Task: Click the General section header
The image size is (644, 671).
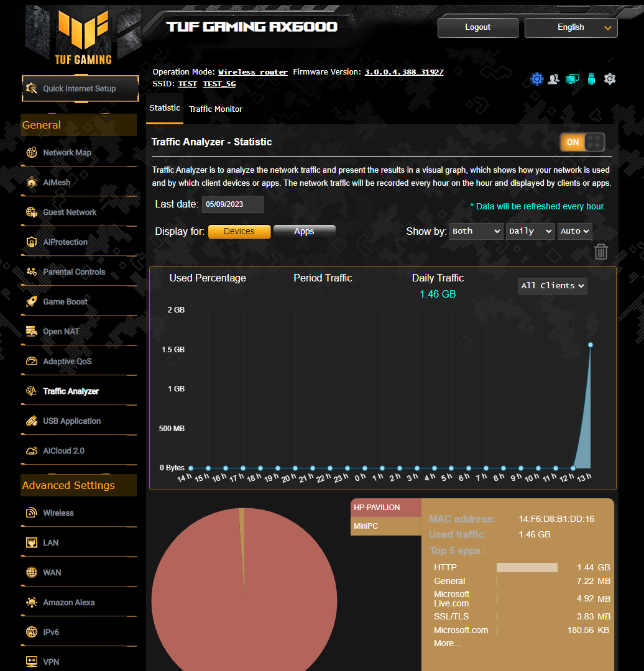Action: click(x=79, y=125)
